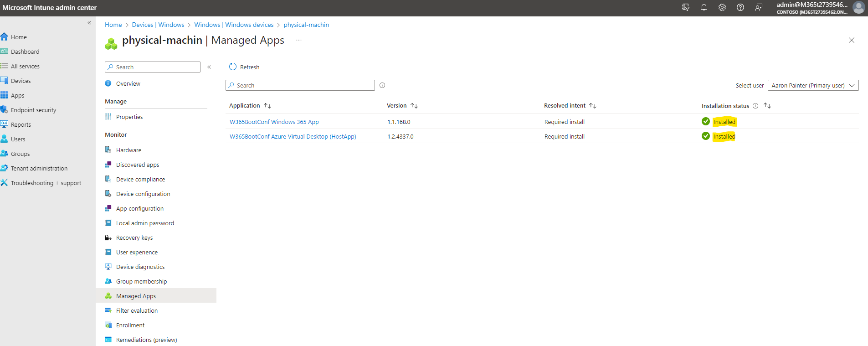The width and height of the screenshot is (868, 346).
Task: Open Endpoint security in left navigation
Action: (33, 110)
